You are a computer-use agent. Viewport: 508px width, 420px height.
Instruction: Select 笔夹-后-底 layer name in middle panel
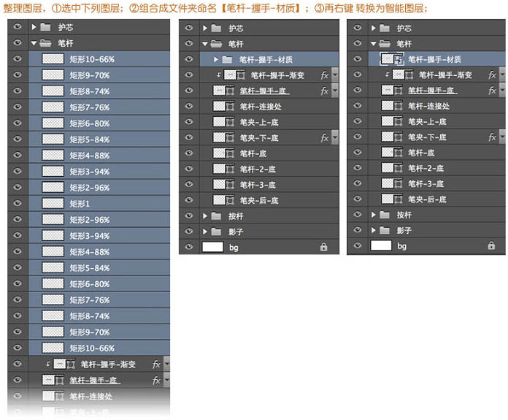pyautogui.click(x=259, y=200)
